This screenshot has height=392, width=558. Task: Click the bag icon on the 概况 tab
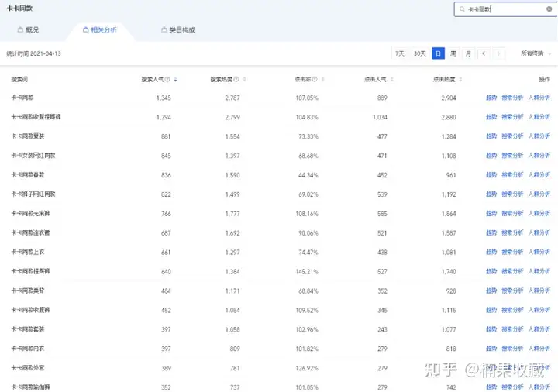(x=20, y=30)
